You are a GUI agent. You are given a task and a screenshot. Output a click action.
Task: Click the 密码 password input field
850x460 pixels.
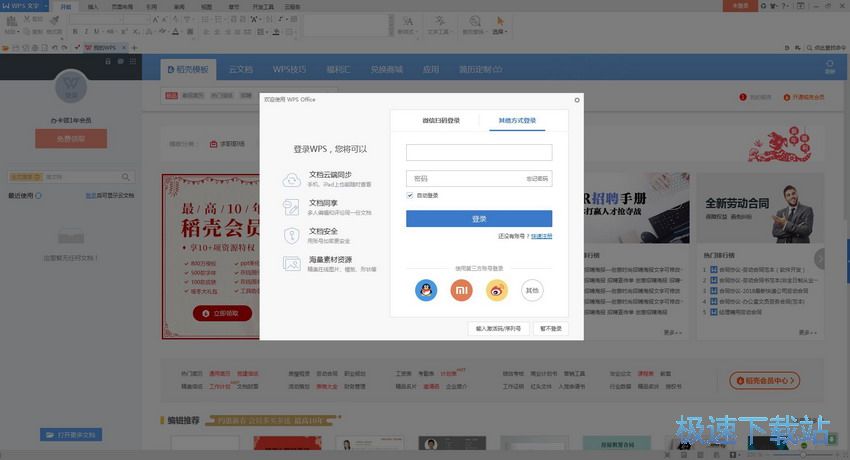(479, 178)
